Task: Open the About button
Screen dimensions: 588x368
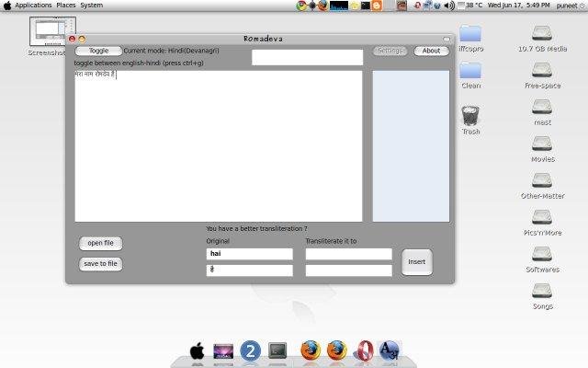Action: (x=431, y=51)
